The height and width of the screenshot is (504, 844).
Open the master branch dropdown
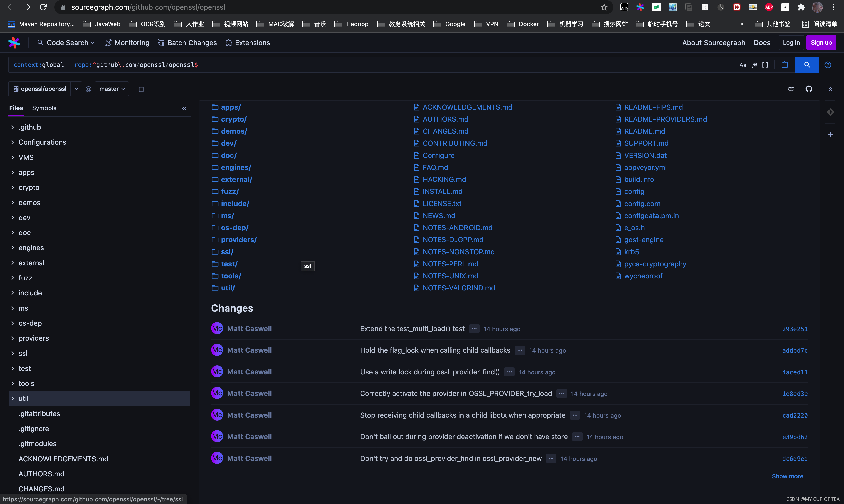tap(112, 89)
